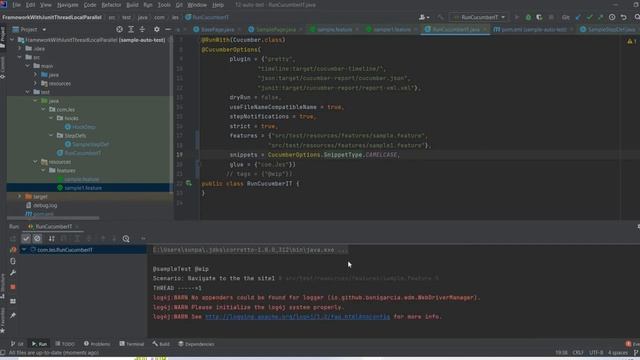
Task: Open the Tools menu
Action: (164, 5)
